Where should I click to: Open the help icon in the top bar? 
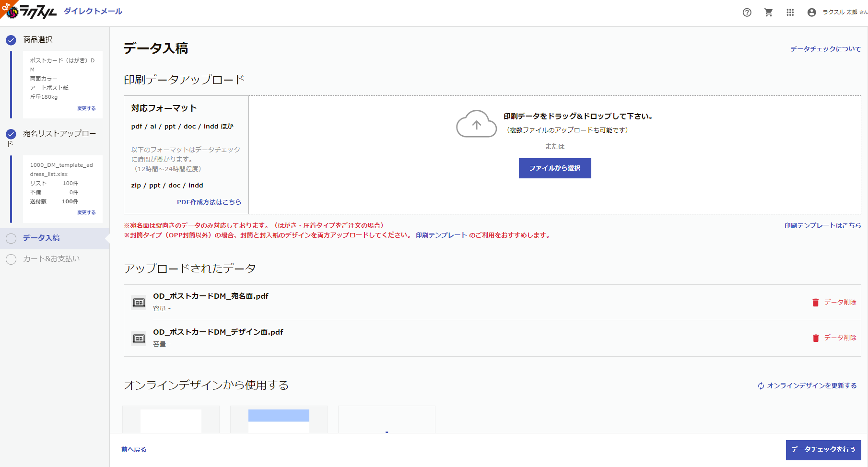(x=747, y=12)
